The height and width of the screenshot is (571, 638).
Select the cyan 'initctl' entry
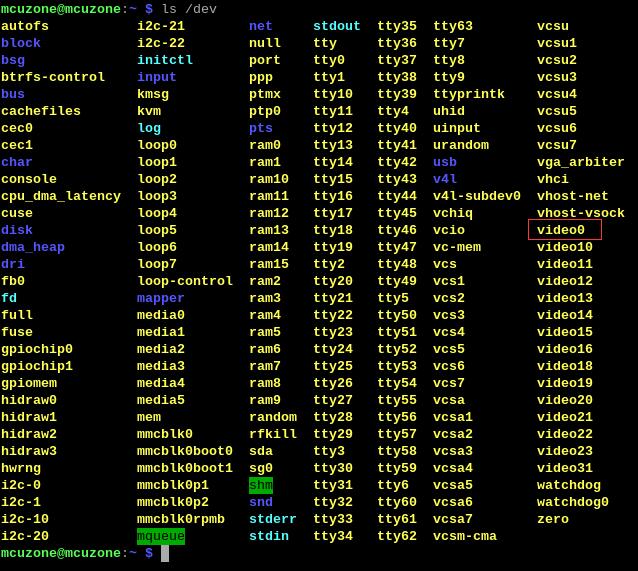point(165,60)
